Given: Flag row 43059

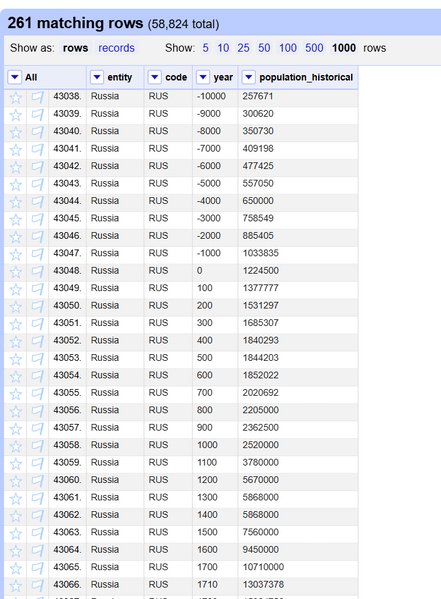Looking at the screenshot, I should [37, 464].
